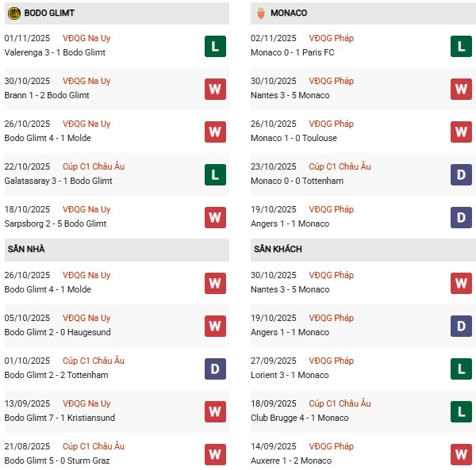Click Cúp C1 Châu Âu on Galatasaray match row
Viewport: 476px width, 470px height.
point(93,166)
